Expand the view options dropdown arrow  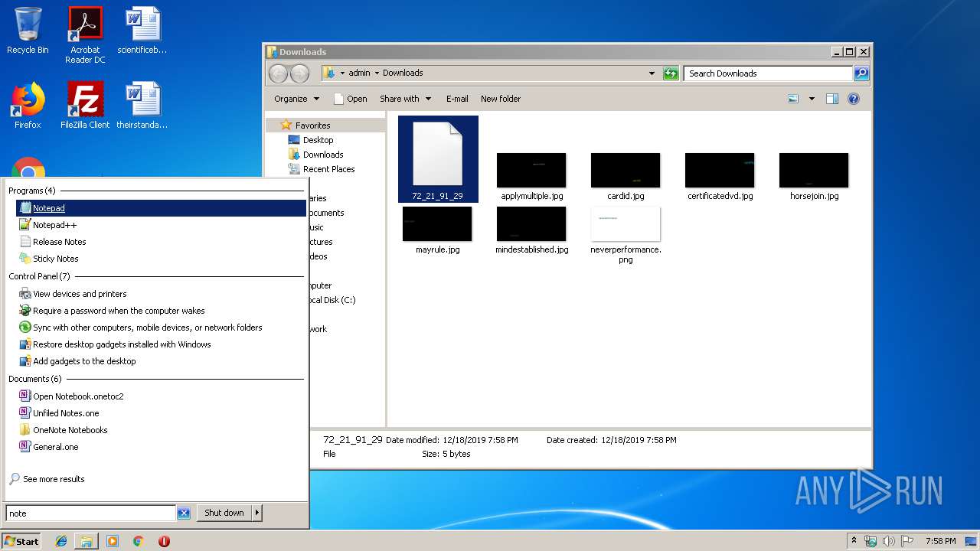pyautogui.click(x=812, y=99)
